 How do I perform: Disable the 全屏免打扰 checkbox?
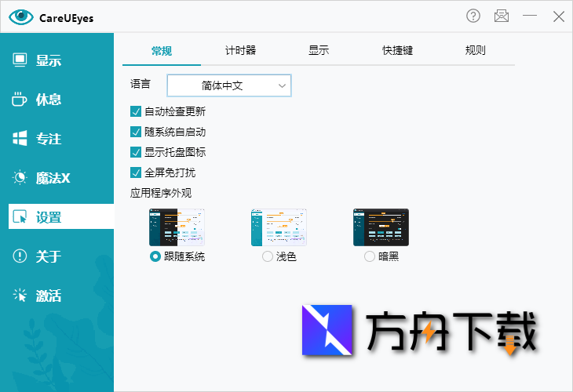click(x=136, y=172)
